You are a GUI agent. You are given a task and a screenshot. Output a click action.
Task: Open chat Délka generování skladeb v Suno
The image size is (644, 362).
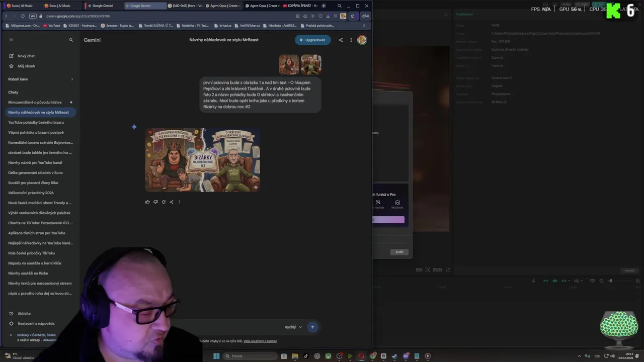35,172
